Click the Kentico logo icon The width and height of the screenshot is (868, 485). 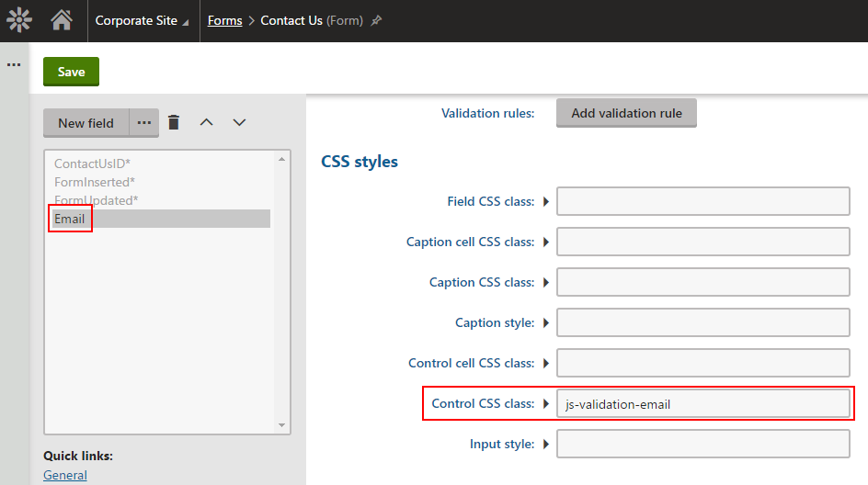[x=19, y=20]
